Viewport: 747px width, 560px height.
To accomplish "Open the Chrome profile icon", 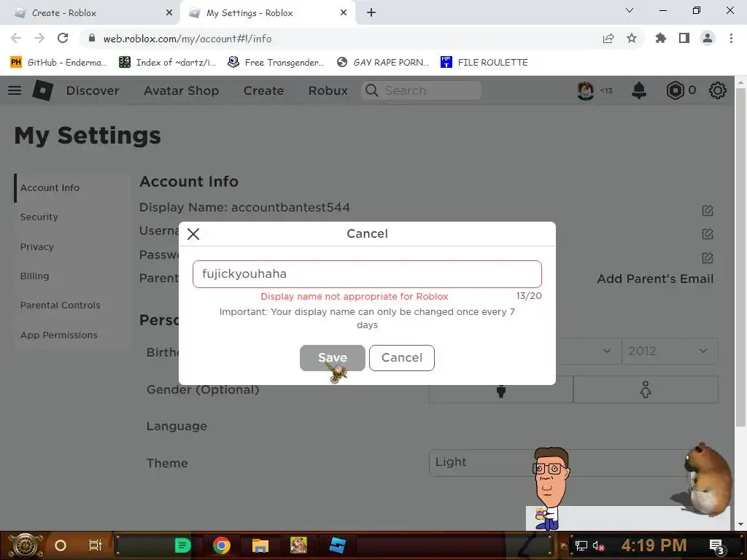I will (x=708, y=38).
